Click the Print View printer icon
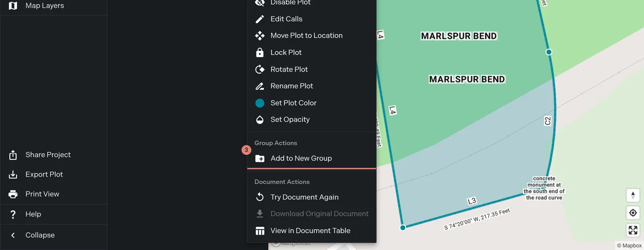This screenshot has height=250, width=644. pos(13,195)
